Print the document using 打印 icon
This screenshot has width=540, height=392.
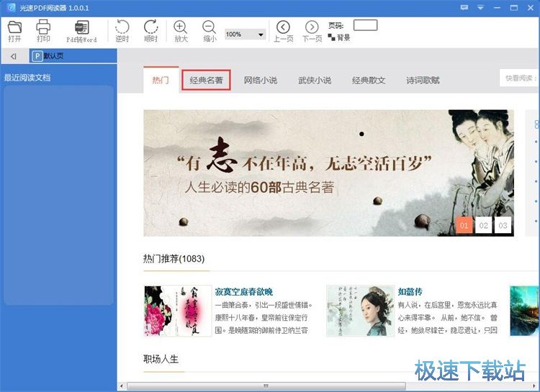click(x=43, y=31)
